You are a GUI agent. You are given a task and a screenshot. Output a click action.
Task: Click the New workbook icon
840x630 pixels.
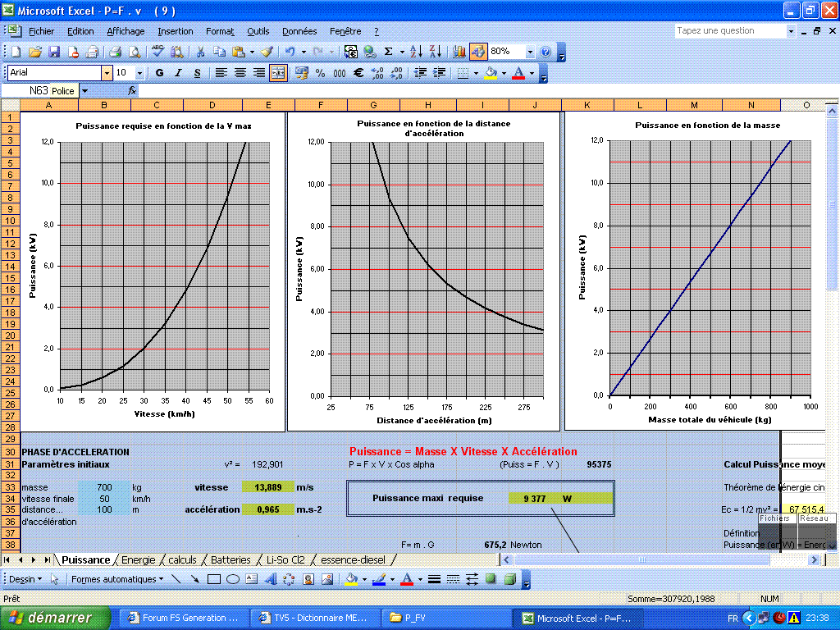click(x=16, y=52)
